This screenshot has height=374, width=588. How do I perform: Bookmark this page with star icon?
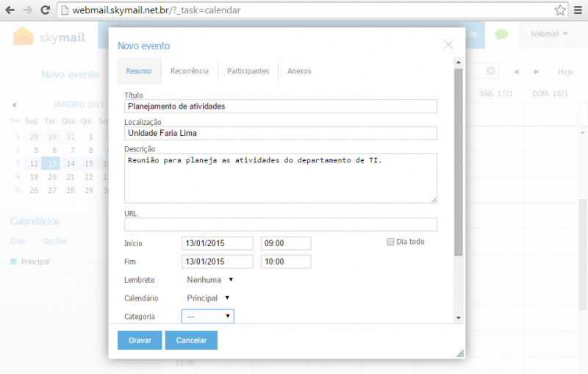(x=560, y=10)
